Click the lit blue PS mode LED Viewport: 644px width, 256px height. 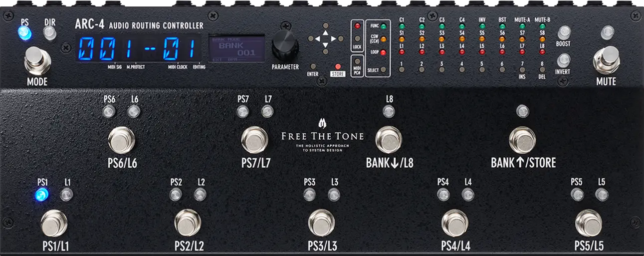coord(24,33)
